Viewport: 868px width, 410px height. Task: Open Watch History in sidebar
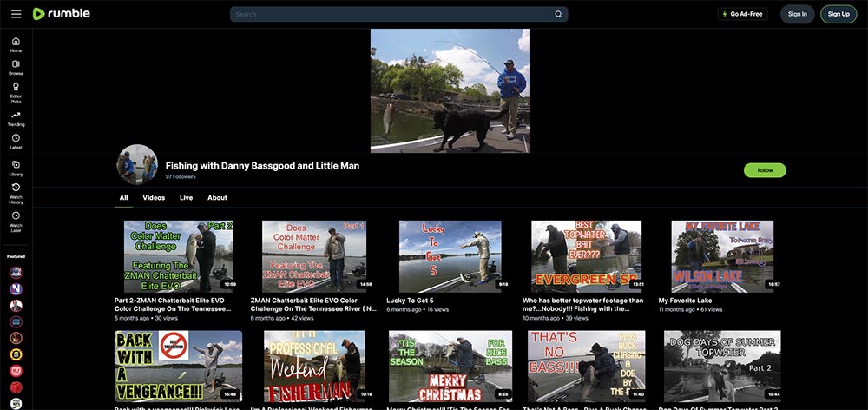pyautogui.click(x=16, y=194)
